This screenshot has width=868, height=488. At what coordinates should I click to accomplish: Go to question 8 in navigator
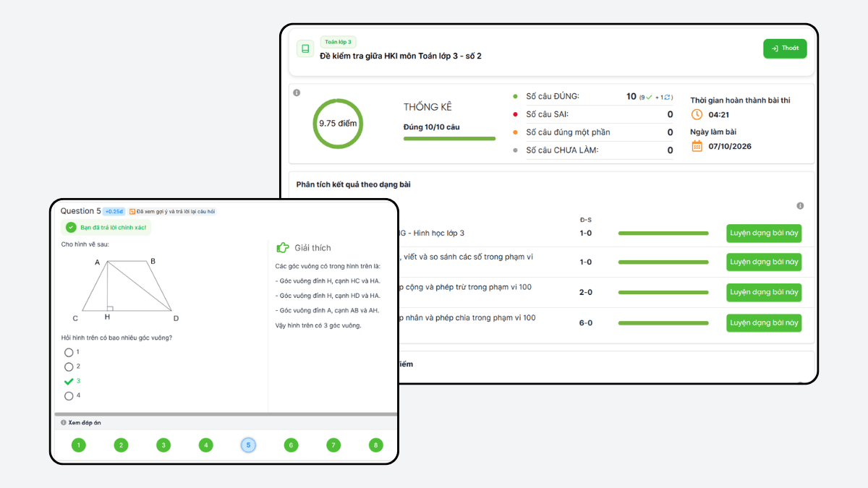pos(375,445)
